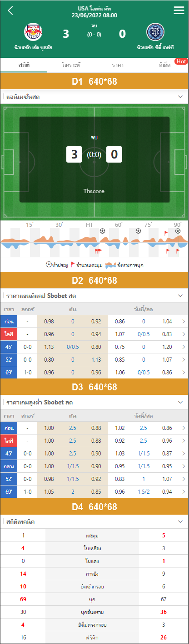Collapse the สถิติเทคนิค section
The width and height of the screenshot is (189, 644).
[x=180, y=521]
